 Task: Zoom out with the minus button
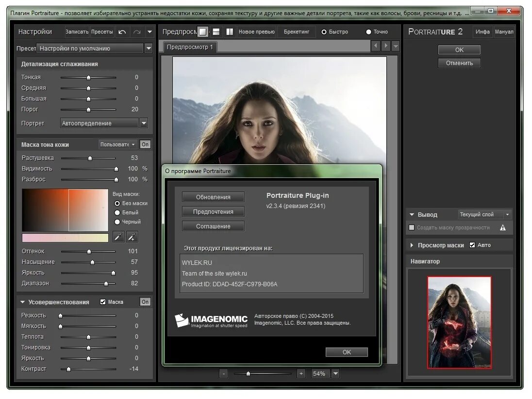(x=223, y=374)
